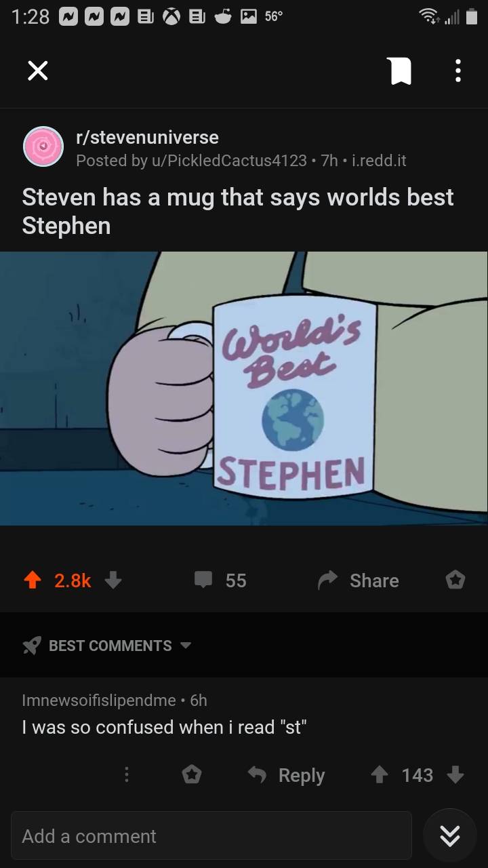Open the r/stevenuniverse subreddit link
This screenshot has width=488, height=868.
(147, 137)
